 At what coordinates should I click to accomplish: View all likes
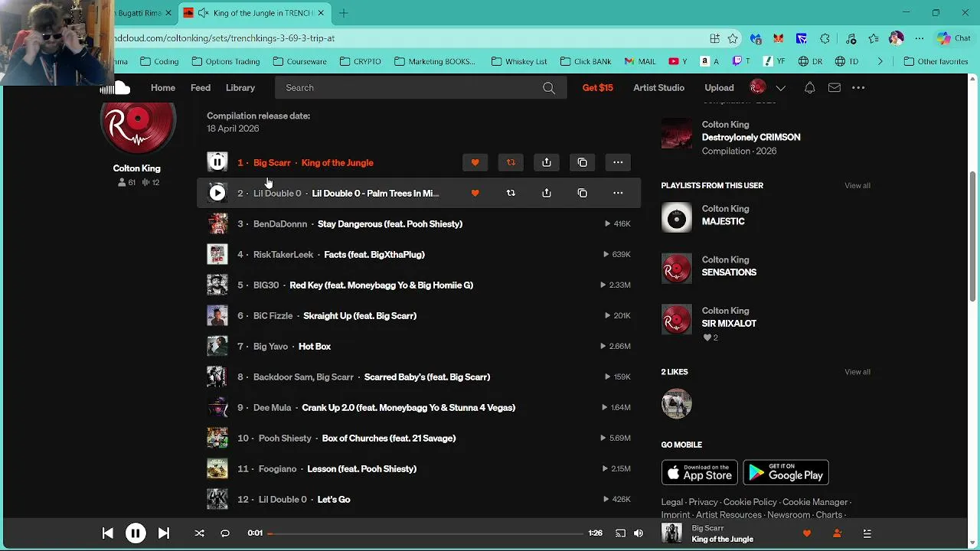(857, 372)
